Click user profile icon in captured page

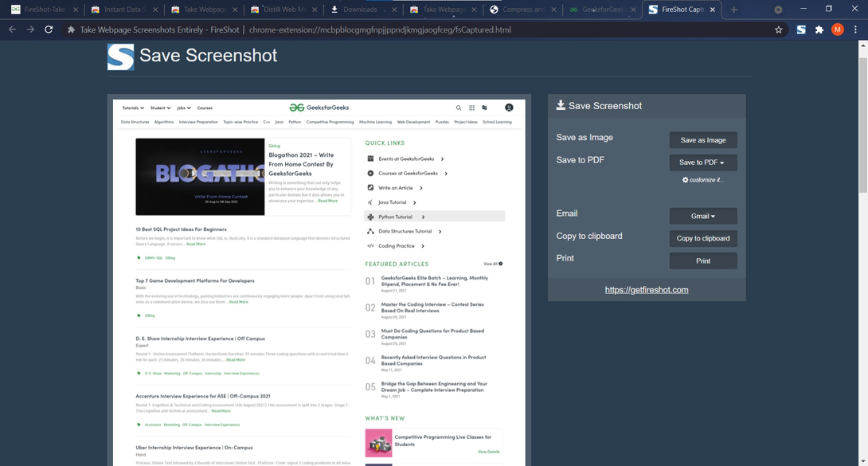[x=509, y=108]
